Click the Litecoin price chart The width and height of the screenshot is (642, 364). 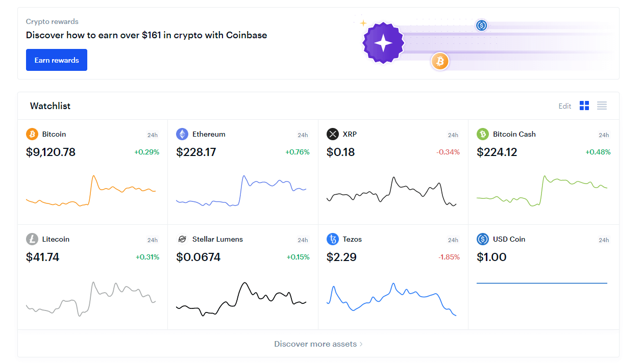click(x=91, y=299)
